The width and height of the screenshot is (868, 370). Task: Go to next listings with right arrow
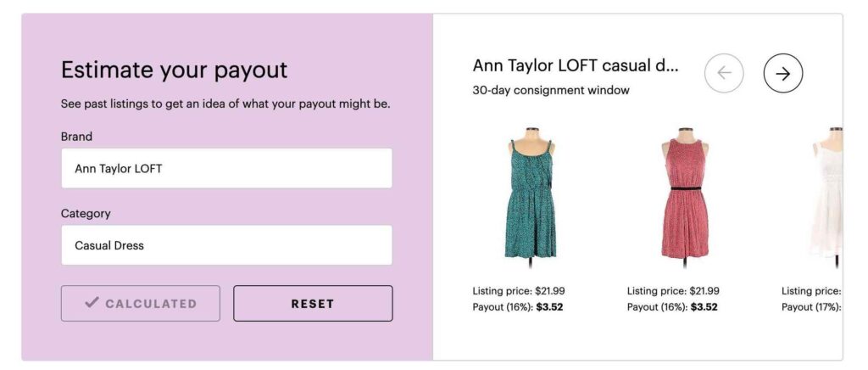point(782,73)
